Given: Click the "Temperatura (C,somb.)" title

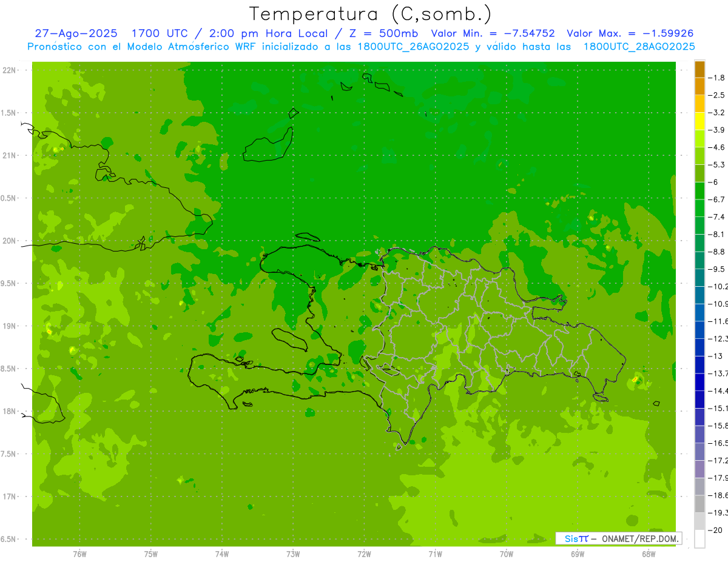Looking at the screenshot, I should (370, 14).
